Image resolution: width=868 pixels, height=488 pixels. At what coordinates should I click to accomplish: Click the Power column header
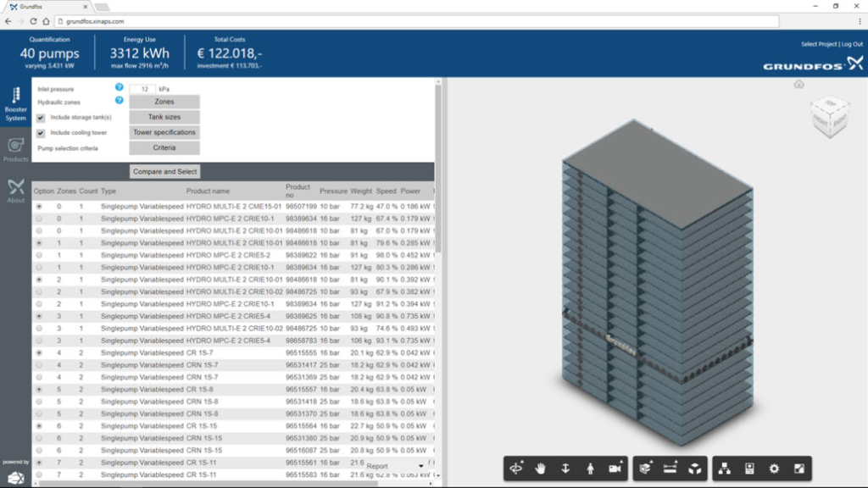click(410, 191)
